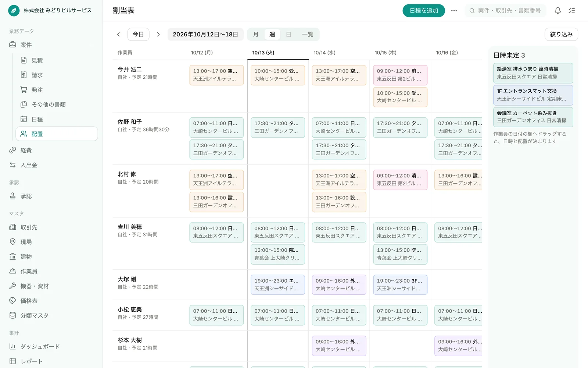Click the 経費 expenses icon

pyautogui.click(x=12, y=150)
